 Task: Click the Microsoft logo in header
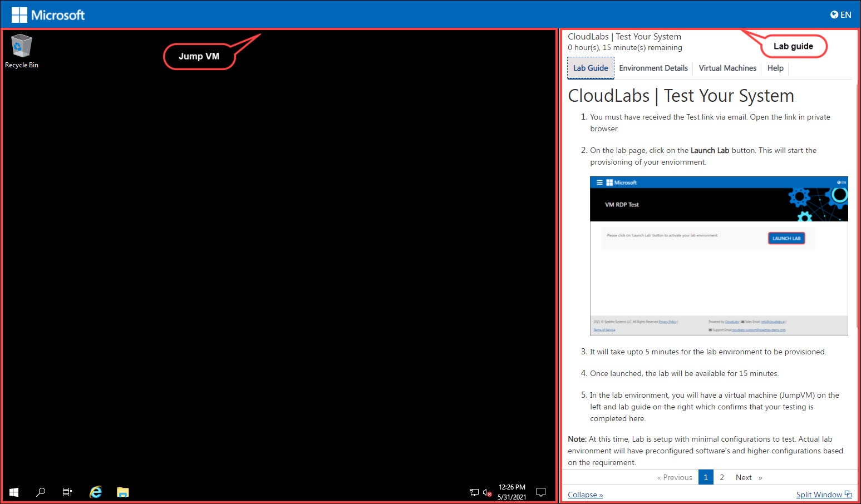(48, 15)
